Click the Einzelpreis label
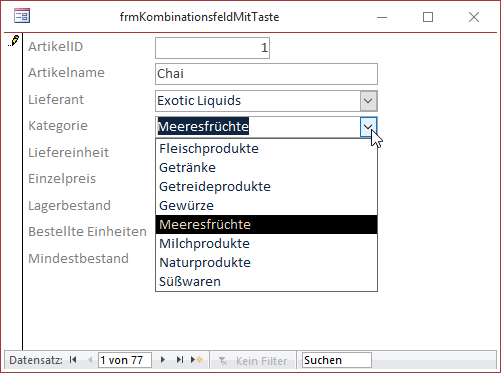The width and height of the screenshot is (501, 373). tap(62, 179)
